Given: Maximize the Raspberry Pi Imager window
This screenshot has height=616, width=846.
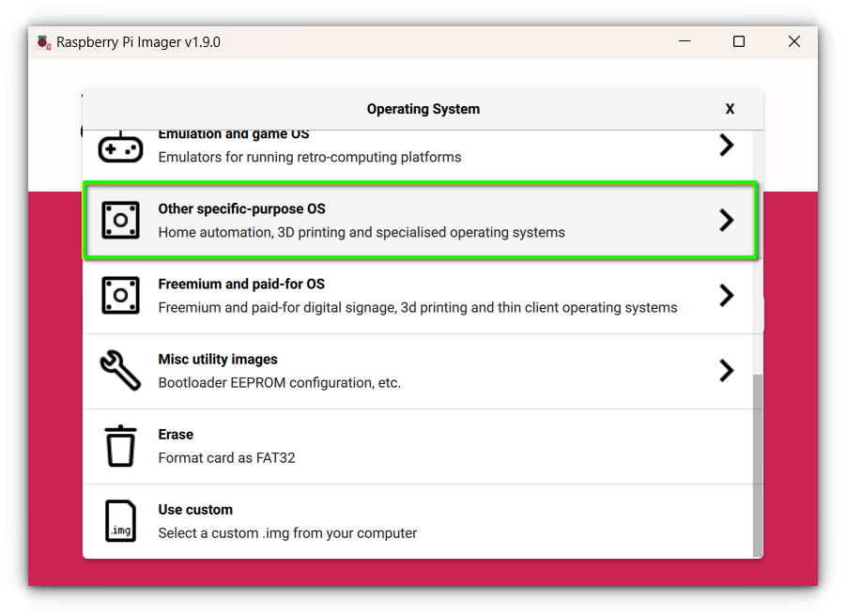Looking at the screenshot, I should click(x=739, y=42).
